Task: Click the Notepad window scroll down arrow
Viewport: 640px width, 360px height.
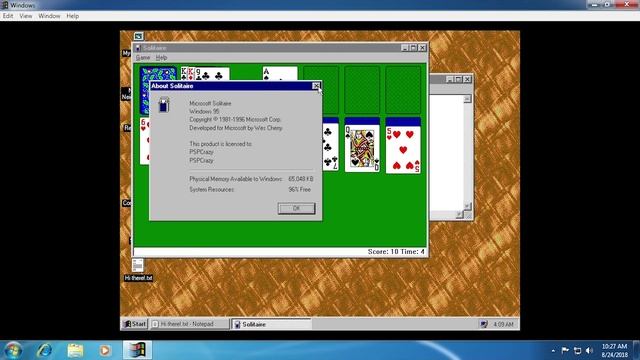Action: (467, 206)
